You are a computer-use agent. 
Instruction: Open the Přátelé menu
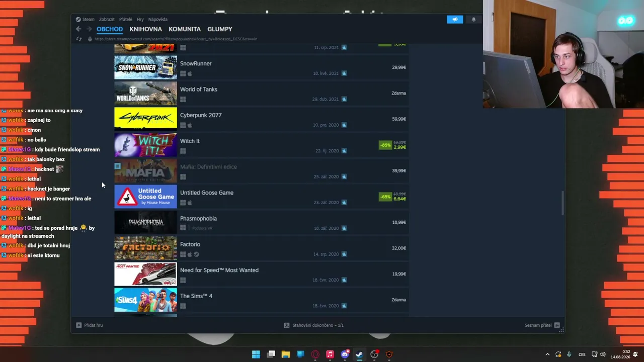[x=126, y=20]
